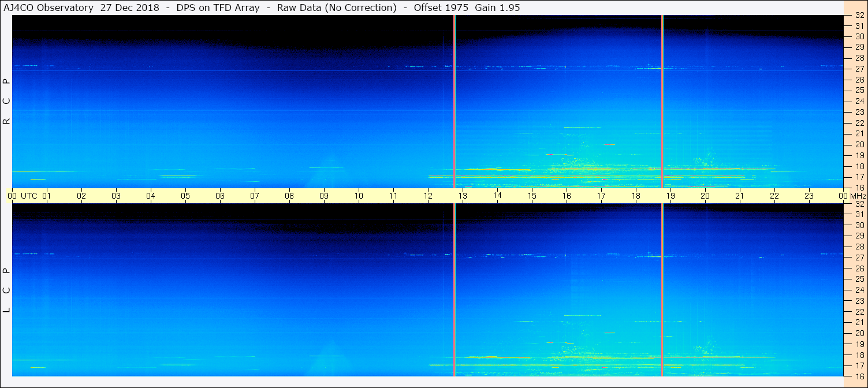Select the 06 hour label on the time axis
The height and width of the screenshot is (388, 868).
click(220, 196)
